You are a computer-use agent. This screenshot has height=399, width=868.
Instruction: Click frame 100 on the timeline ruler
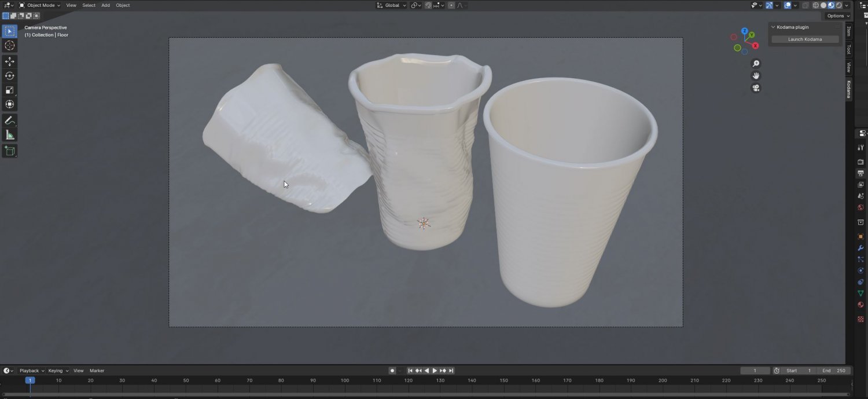[345, 380]
